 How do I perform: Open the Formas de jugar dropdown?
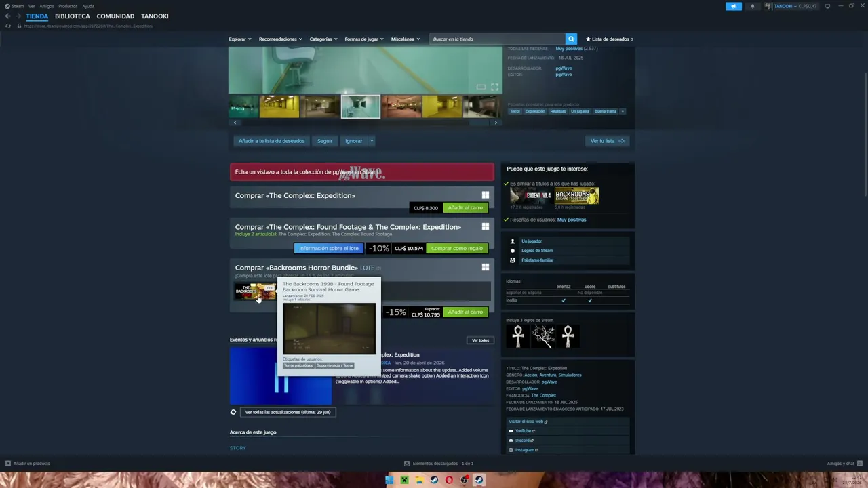click(365, 39)
